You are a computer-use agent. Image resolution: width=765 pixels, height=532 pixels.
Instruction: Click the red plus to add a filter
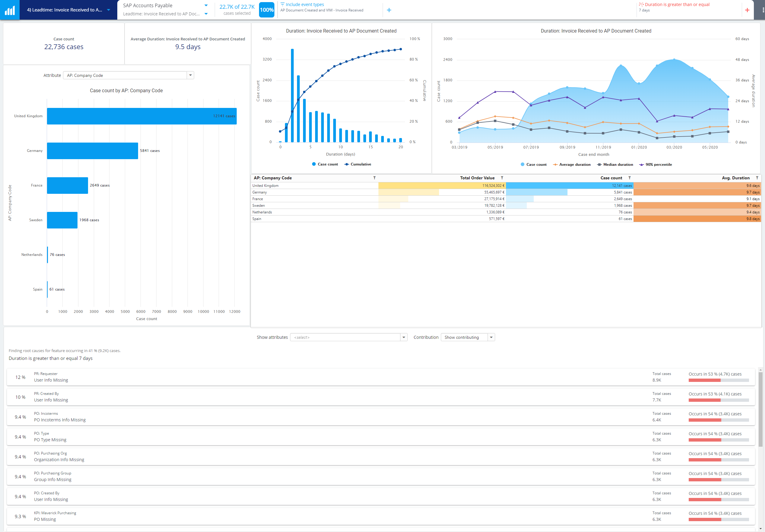click(747, 10)
